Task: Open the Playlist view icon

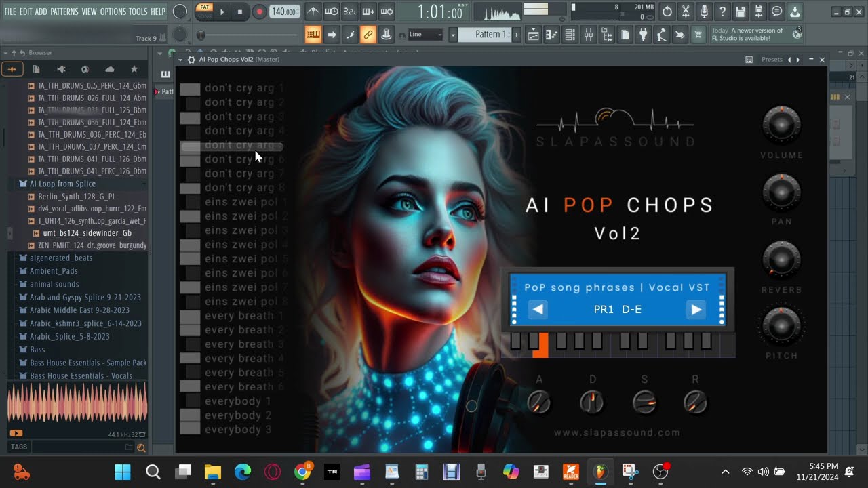Action: coord(533,35)
